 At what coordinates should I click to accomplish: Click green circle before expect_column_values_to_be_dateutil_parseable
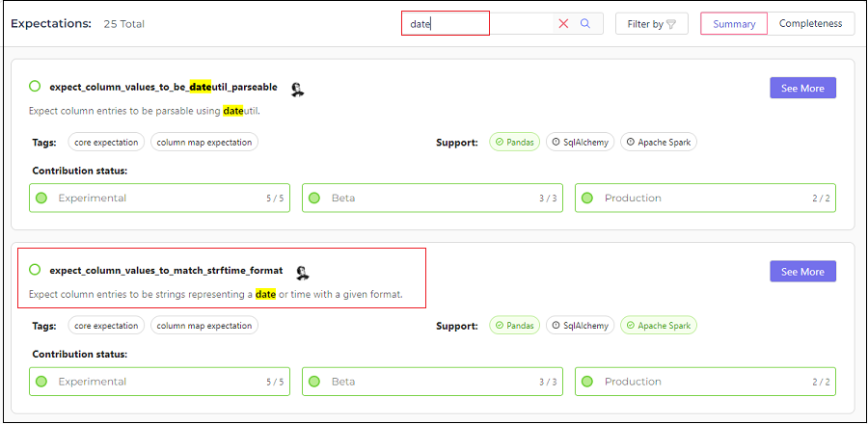35,86
